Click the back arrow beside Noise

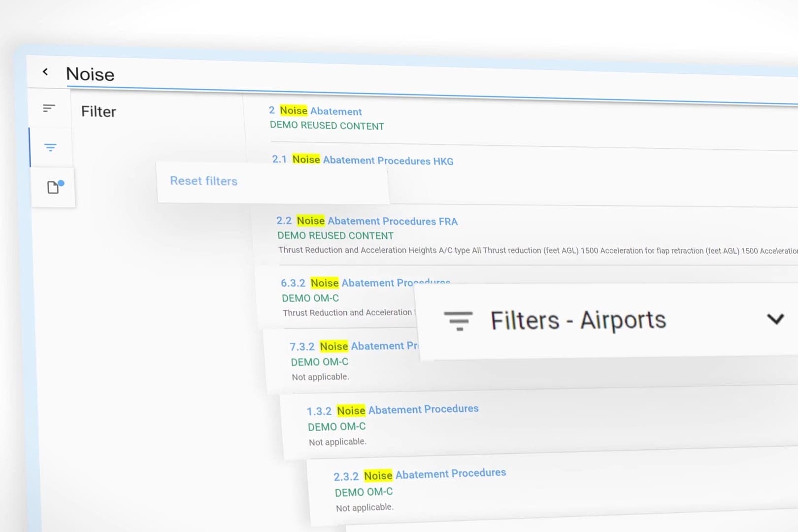coord(45,72)
